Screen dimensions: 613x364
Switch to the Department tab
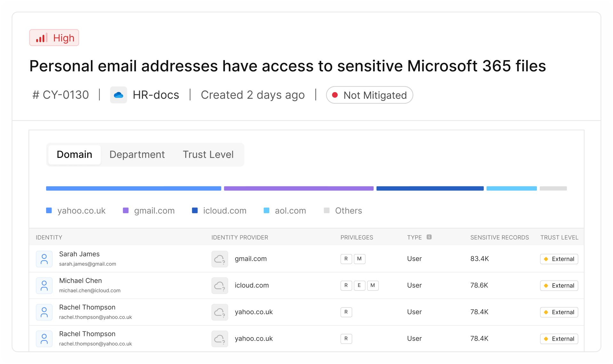tap(137, 155)
